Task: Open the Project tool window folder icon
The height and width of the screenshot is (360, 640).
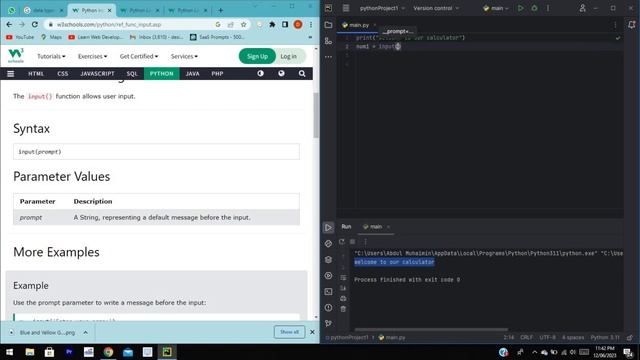Action: click(328, 25)
